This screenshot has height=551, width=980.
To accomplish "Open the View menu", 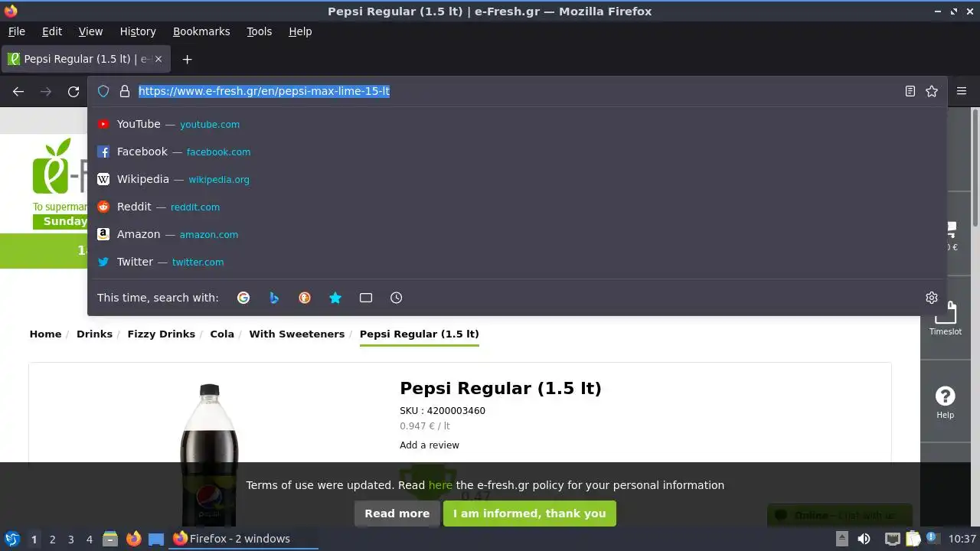I will (90, 31).
